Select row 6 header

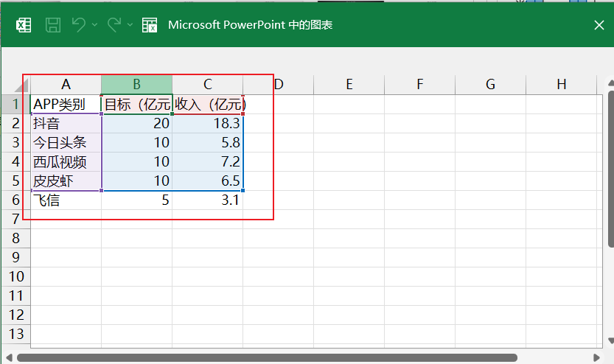15,200
